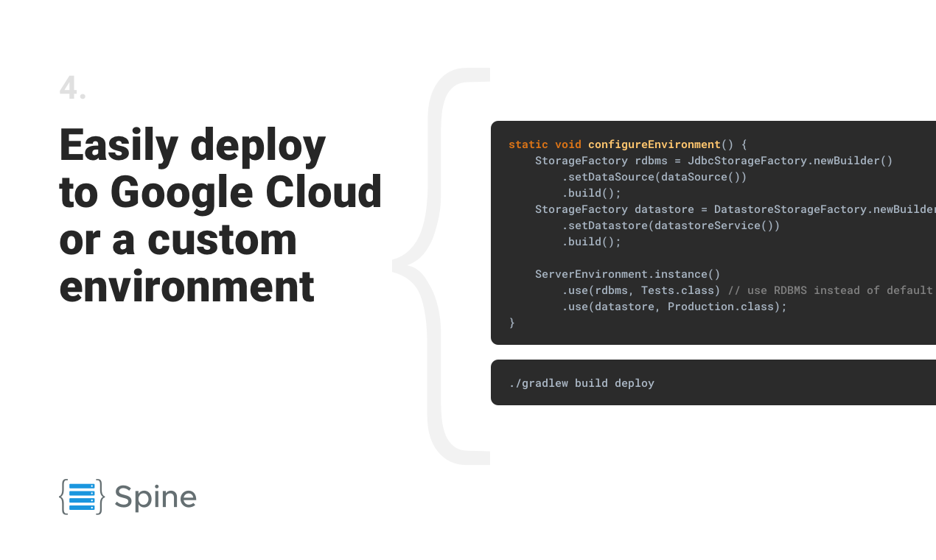
Task: Click the .setDataSource(dataSource()) code line
Action: [x=654, y=177]
